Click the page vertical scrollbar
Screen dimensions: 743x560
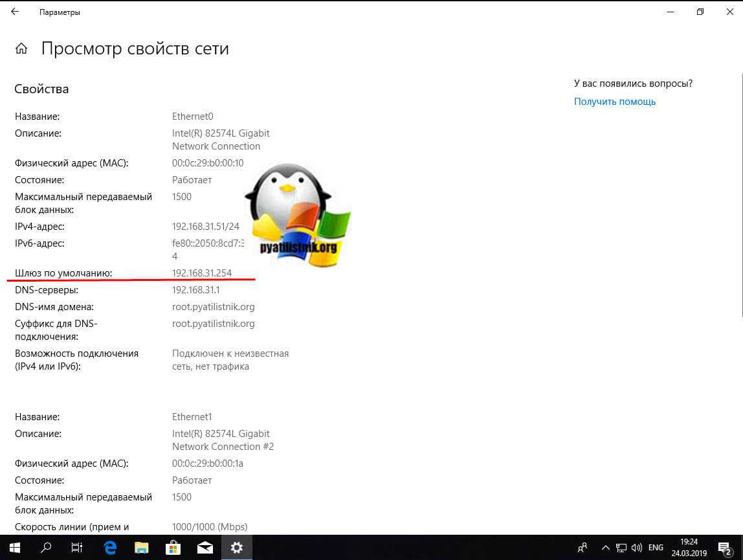click(x=742, y=196)
